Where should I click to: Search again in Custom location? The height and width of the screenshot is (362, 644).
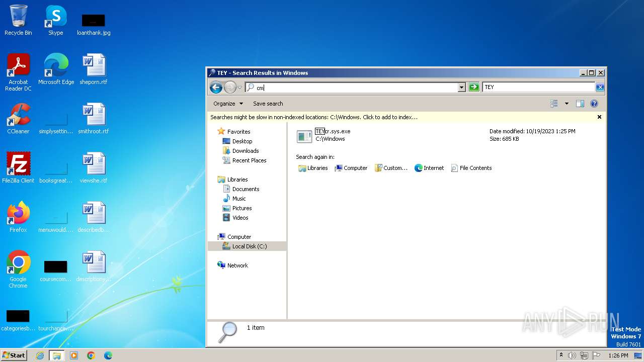pos(391,168)
